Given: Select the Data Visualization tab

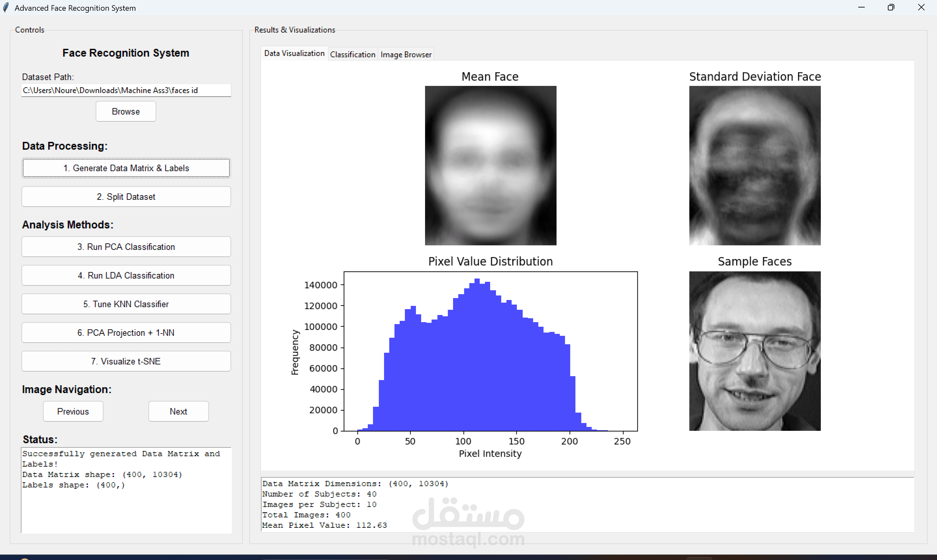Looking at the screenshot, I should click(294, 53).
